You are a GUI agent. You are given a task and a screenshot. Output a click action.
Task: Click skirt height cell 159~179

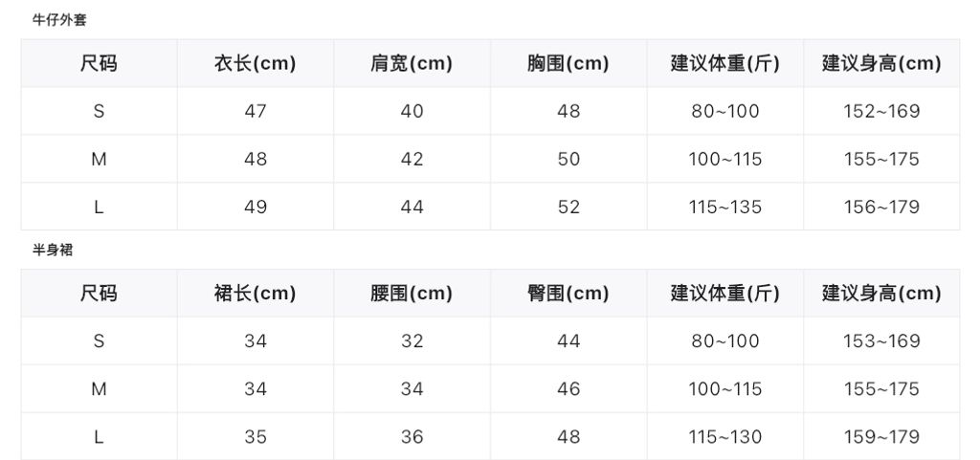click(x=881, y=437)
